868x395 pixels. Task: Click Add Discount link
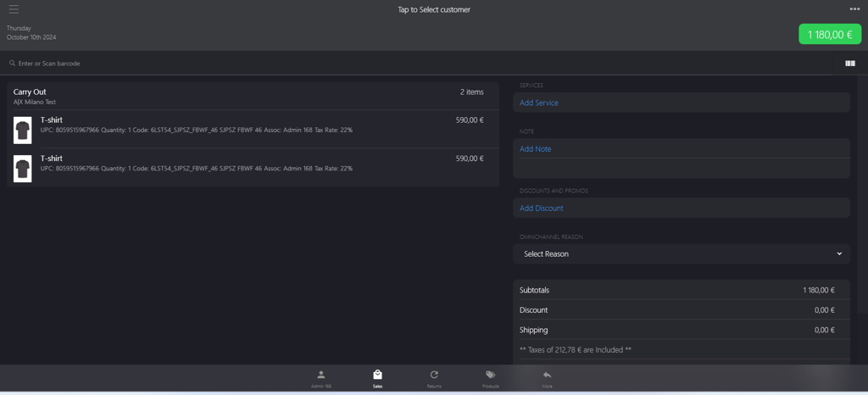click(542, 209)
